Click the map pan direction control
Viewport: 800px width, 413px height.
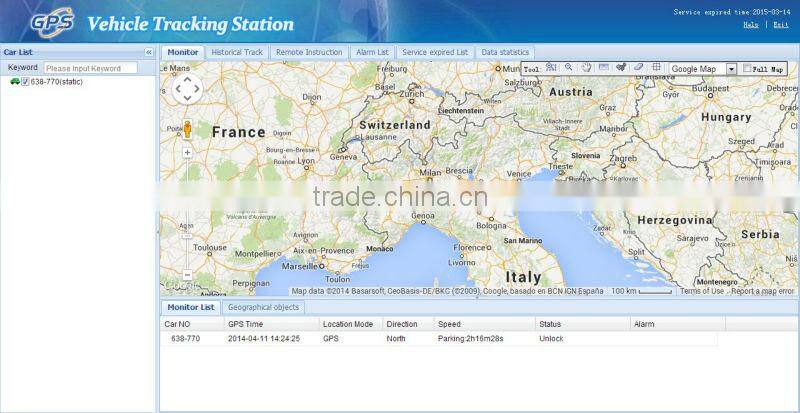(187, 89)
